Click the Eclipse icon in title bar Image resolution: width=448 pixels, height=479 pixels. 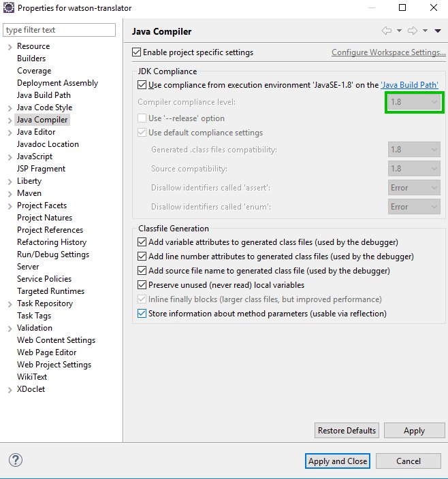[8, 7]
